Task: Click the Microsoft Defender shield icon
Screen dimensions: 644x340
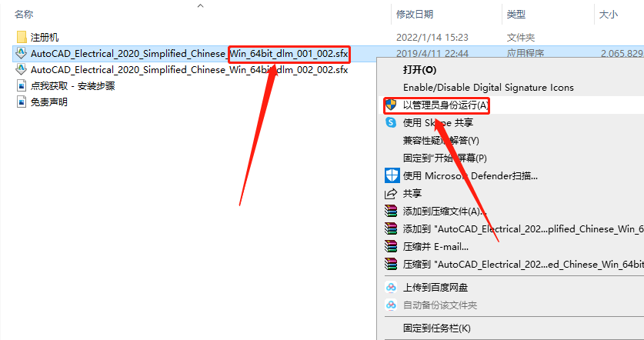Action: [392, 175]
